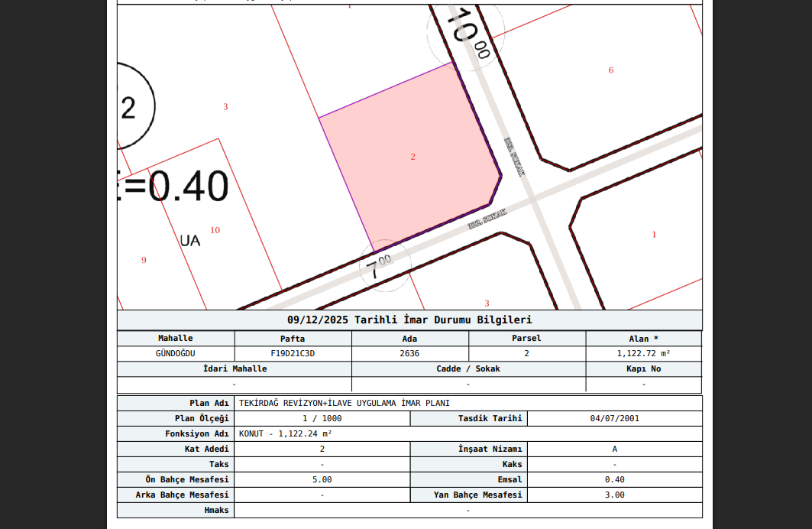Click parcel number 6 on the map

611,70
